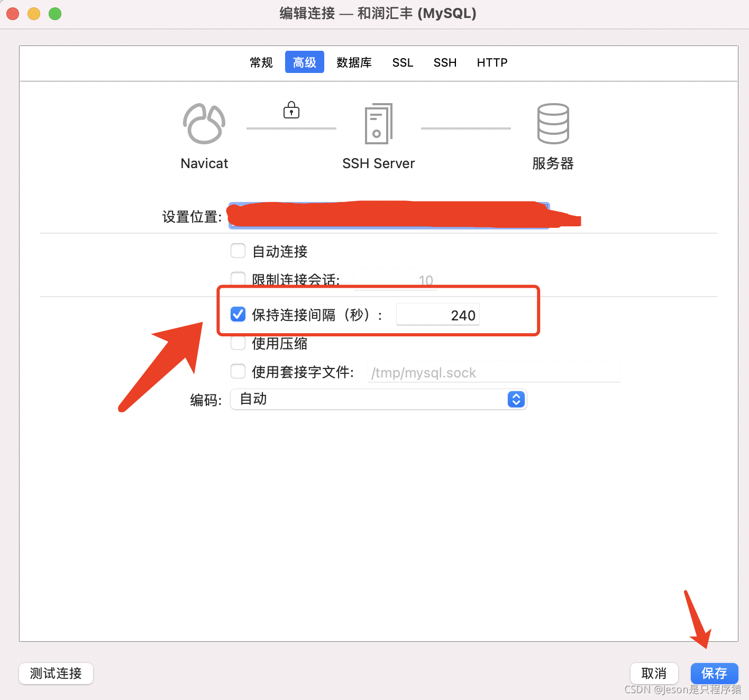The width and height of the screenshot is (749, 700).
Task: Click the SSH Server computer icon
Action: point(379,124)
